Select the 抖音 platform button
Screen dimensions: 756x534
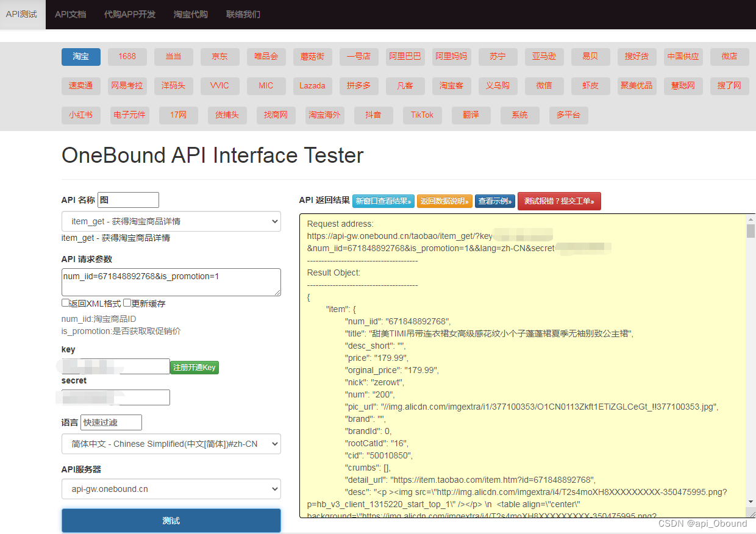[x=374, y=115]
